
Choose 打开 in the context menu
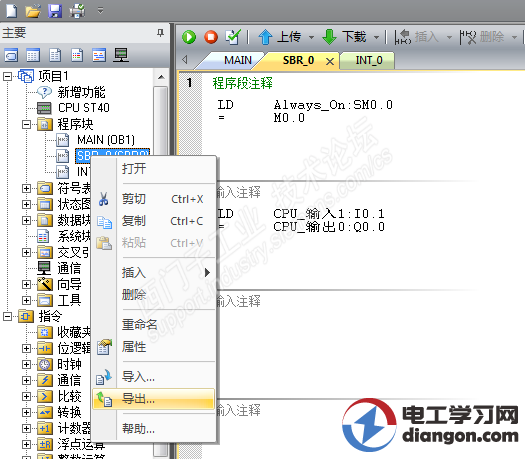154,168
